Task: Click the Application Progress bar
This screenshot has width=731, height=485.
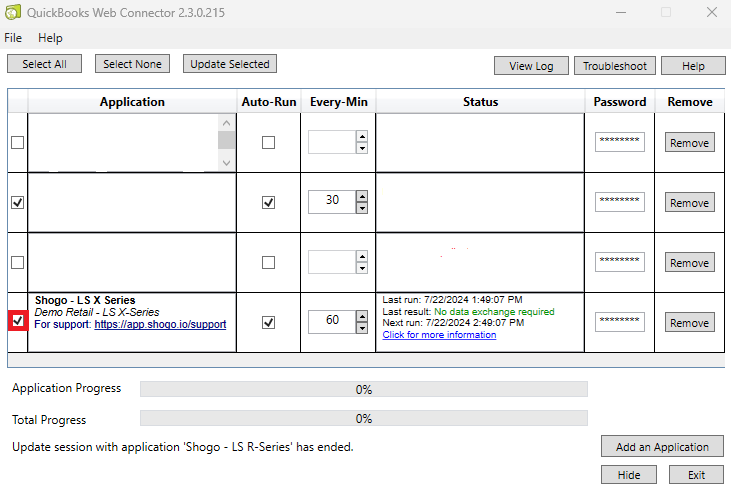Action: [x=364, y=389]
